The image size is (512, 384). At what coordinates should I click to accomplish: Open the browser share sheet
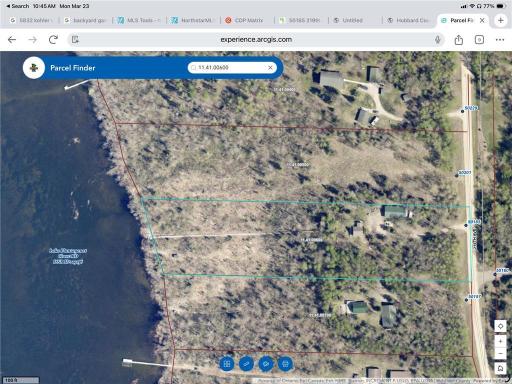pos(459,40)
